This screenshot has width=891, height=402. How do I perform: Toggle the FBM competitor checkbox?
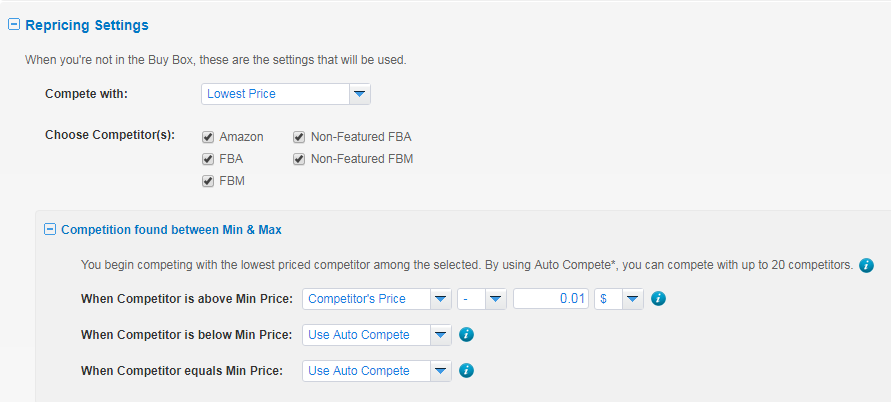click(x=208, y=181)
